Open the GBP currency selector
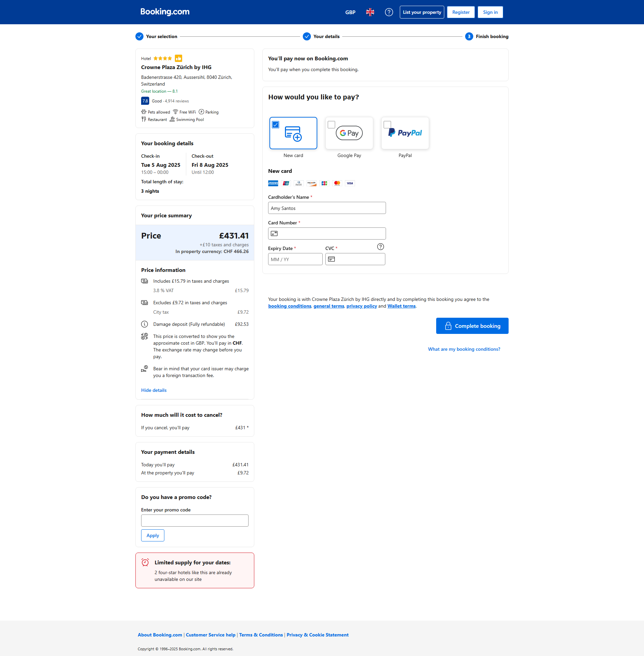The image size is (644, 656). [350, 12]
